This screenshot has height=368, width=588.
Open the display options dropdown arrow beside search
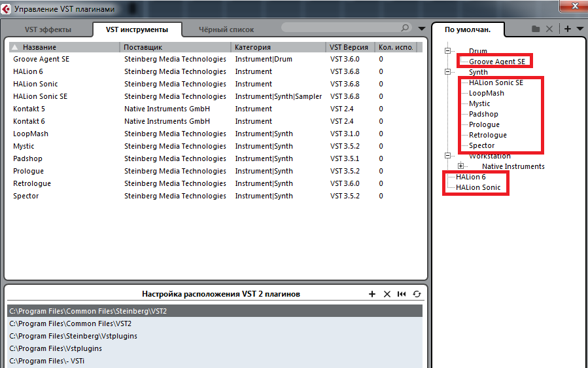point(421,29)
